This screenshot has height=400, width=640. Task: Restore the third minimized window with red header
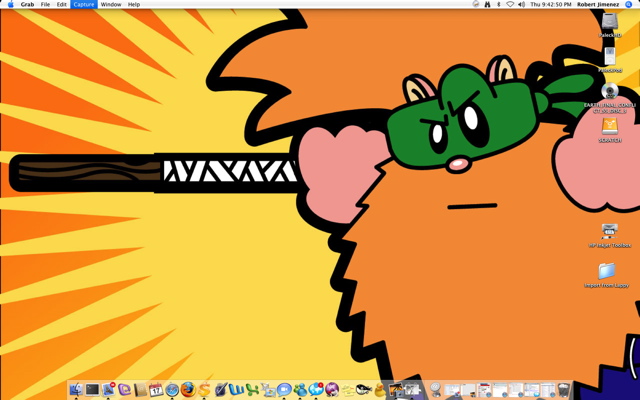484,391
